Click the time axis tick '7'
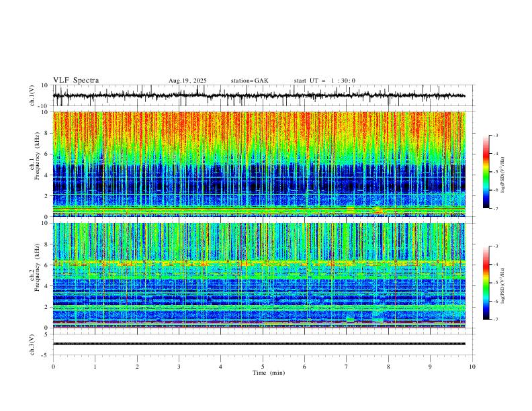 coord(347,367)
